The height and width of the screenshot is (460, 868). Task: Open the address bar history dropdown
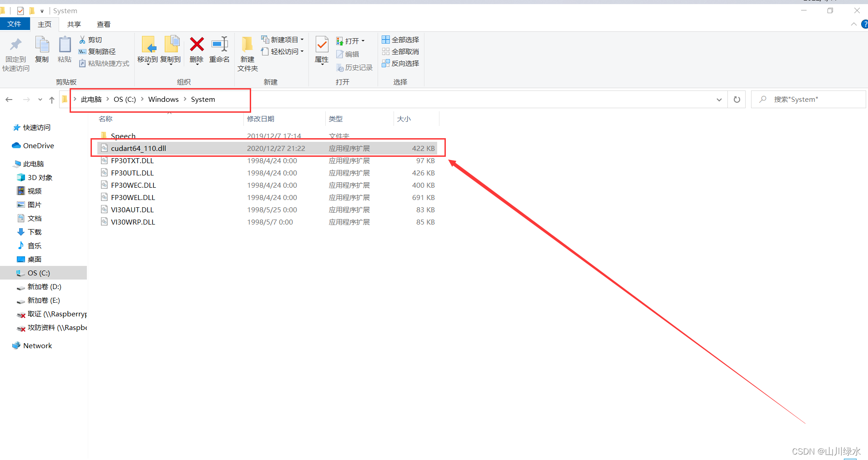click(x=719, y=100)
